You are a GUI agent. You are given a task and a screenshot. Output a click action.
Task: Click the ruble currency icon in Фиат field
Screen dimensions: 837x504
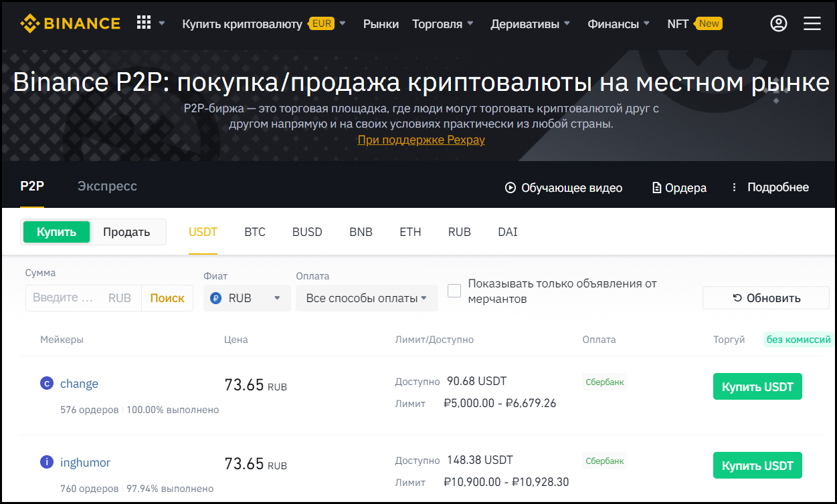[215, 298]
